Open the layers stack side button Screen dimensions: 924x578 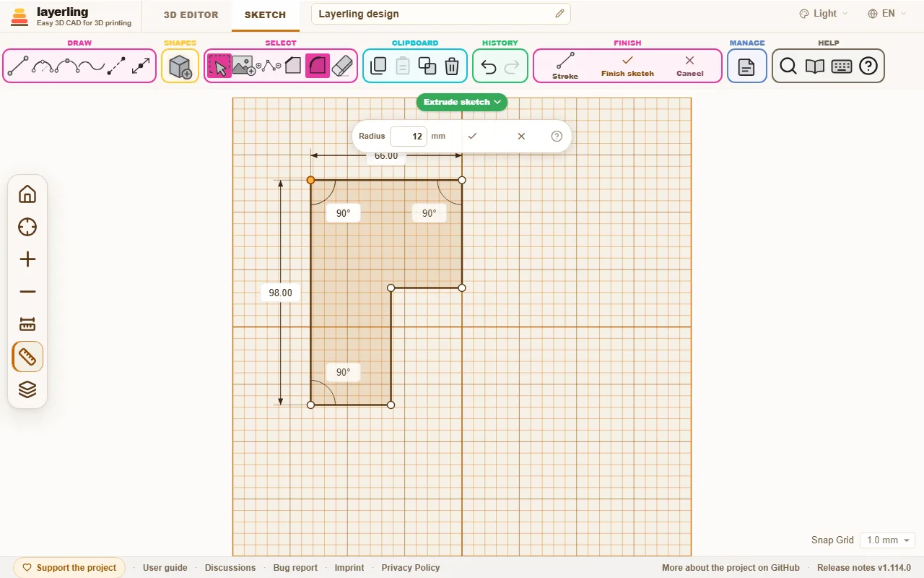pos(27,389)
